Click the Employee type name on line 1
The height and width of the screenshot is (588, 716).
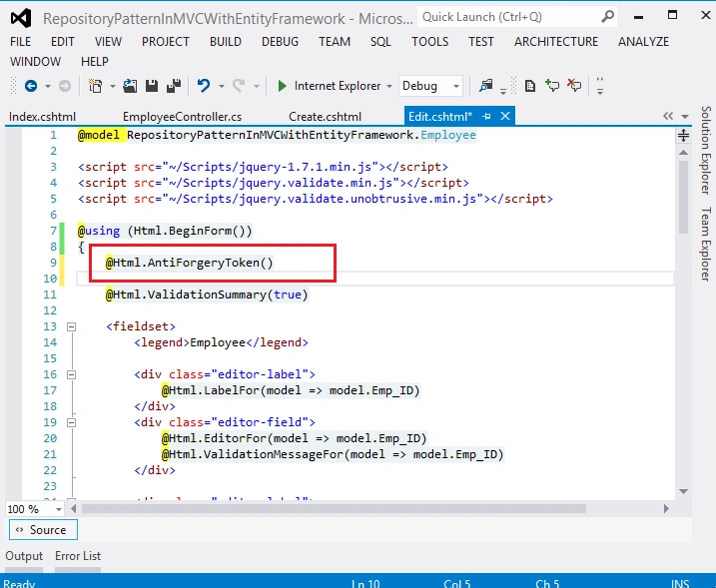[448, 135]
